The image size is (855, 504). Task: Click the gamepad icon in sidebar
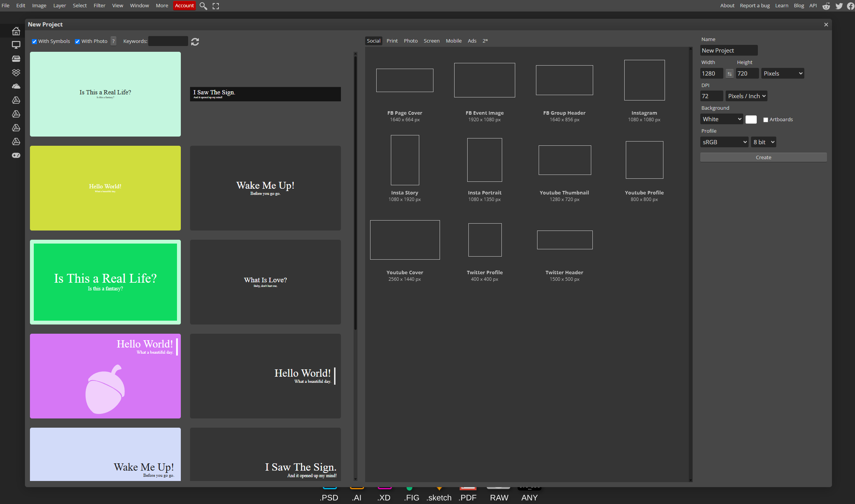pos(16,155)
